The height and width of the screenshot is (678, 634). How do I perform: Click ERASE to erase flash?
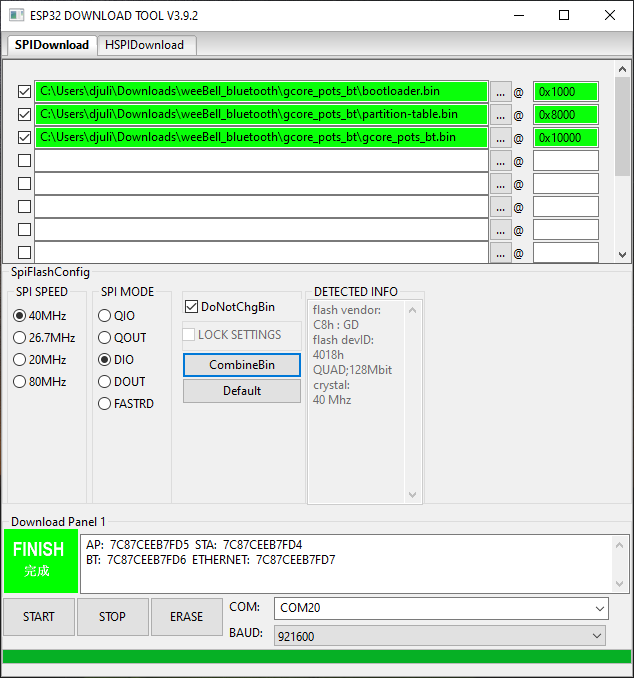click(x=187, y=617)
